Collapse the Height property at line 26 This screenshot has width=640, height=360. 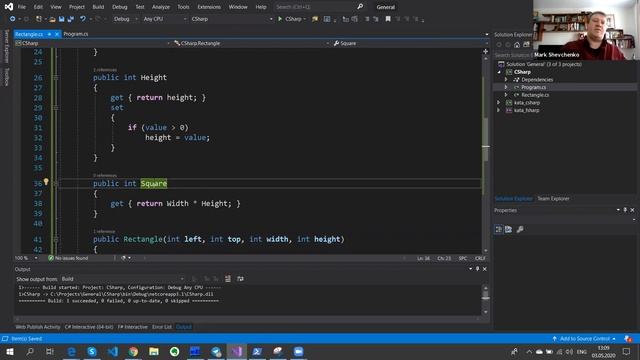(x=56, y=78)
